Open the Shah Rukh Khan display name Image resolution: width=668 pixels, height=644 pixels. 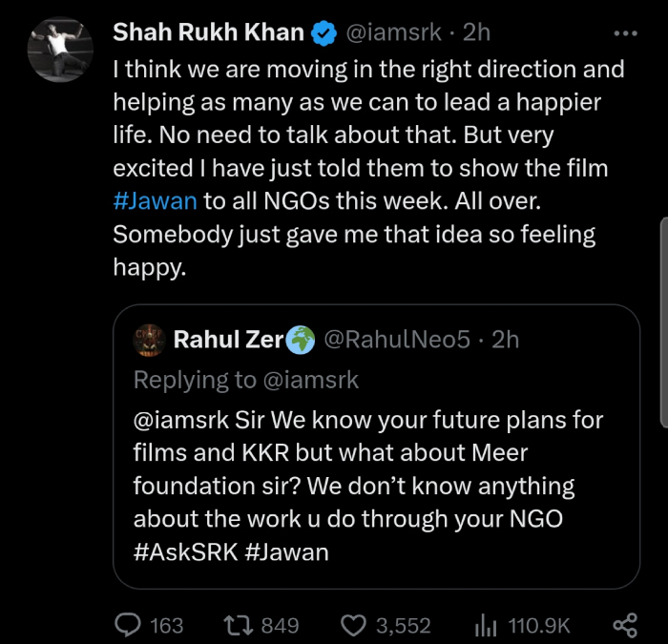pos(208,33)
